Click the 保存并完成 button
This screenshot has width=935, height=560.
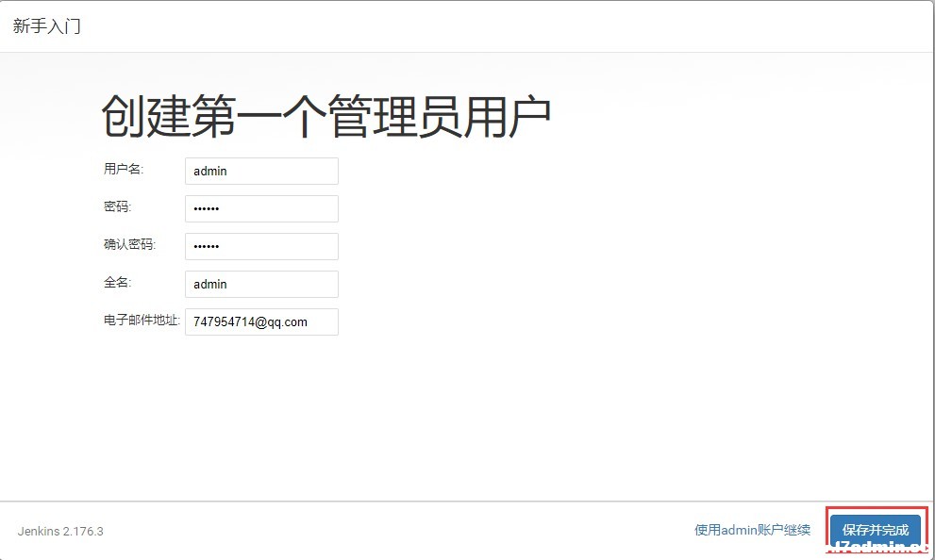click(x=876, y=530)
